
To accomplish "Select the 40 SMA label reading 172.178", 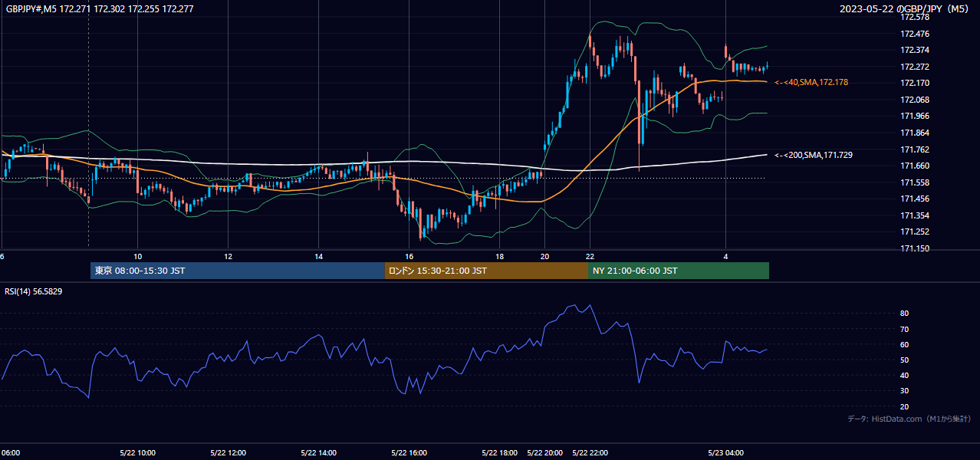I will [x=811, y=82].
